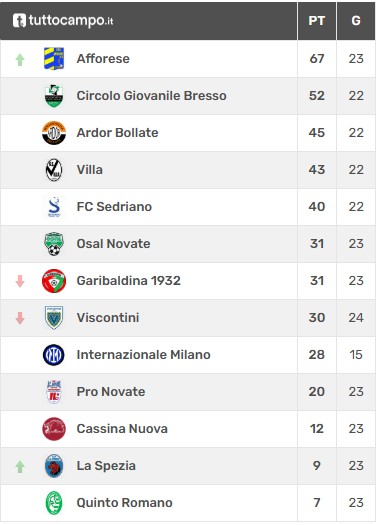Click the tuttocampo.it logo icon
The image size is (376, 525).
click(19, 20)
